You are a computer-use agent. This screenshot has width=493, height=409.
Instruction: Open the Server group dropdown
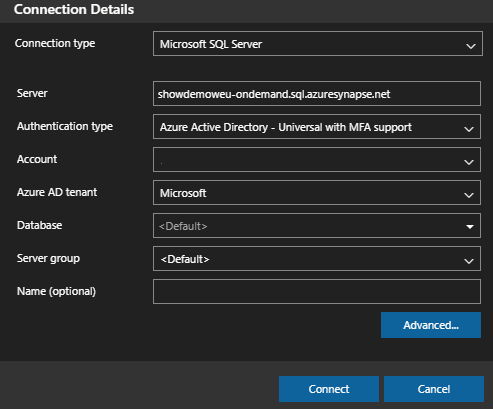317,259
